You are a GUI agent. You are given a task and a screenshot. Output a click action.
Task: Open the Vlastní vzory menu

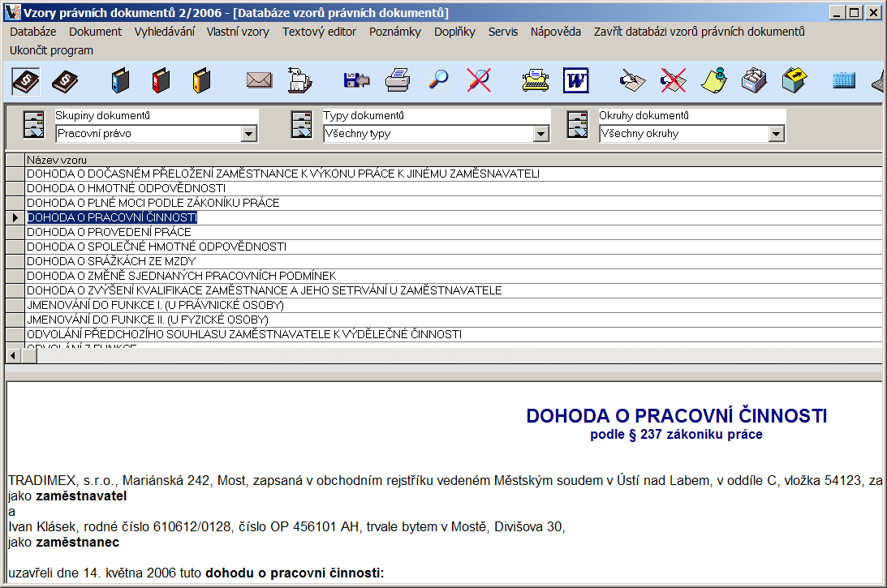(x=238, y=32)
